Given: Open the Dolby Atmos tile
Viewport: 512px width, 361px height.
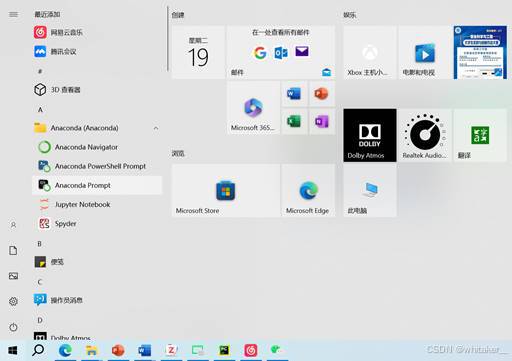Looking at the screenshot, I should click(x=370, y=135).
